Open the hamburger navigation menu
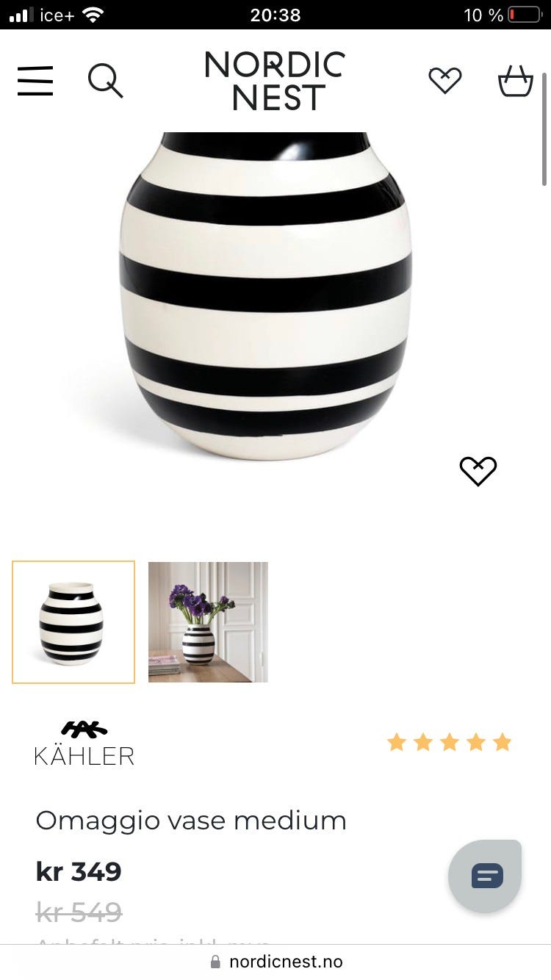Screen dimensions: 551x980 tap(35, 80)
